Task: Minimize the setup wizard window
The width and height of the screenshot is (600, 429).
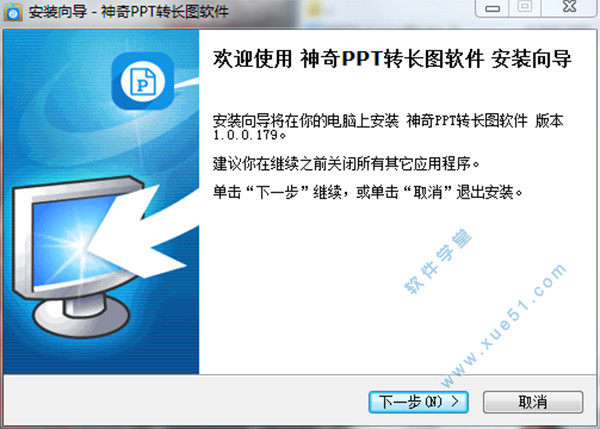Action: [492, 8]
